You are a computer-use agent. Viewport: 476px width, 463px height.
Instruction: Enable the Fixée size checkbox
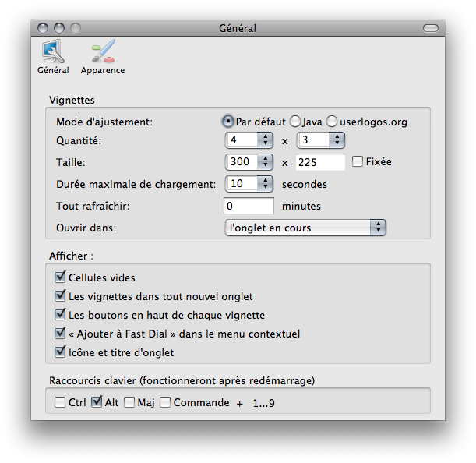click(x=358, y=161)
